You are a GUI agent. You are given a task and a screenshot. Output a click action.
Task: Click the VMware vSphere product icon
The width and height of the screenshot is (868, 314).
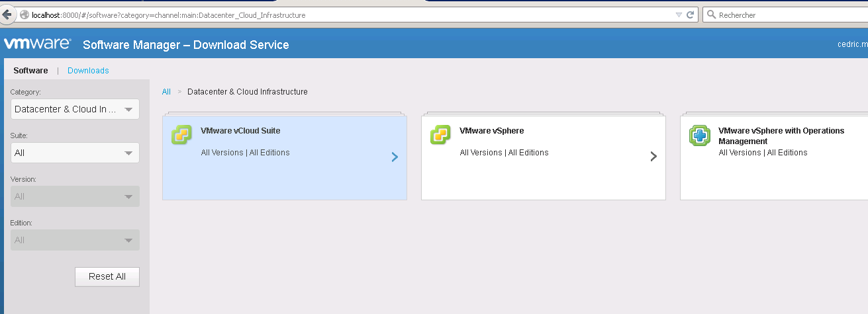pos(440,135)
